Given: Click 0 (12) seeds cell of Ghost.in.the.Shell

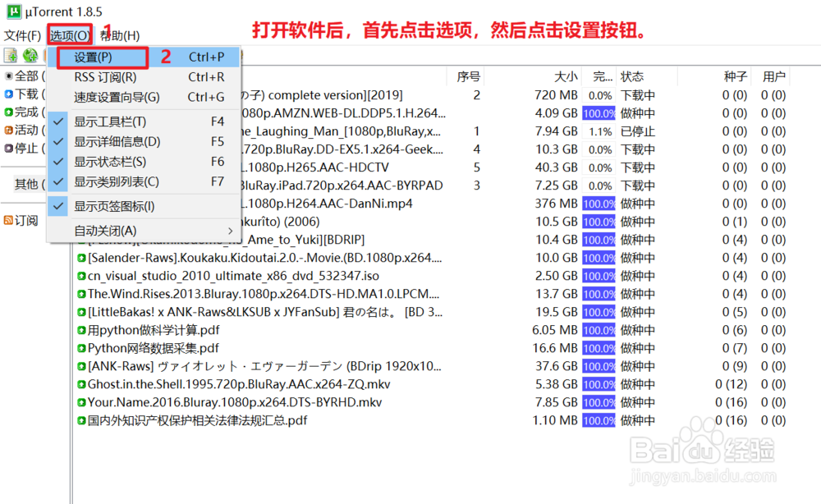Looking at the screenshot, I should click(x=731, y=385).
